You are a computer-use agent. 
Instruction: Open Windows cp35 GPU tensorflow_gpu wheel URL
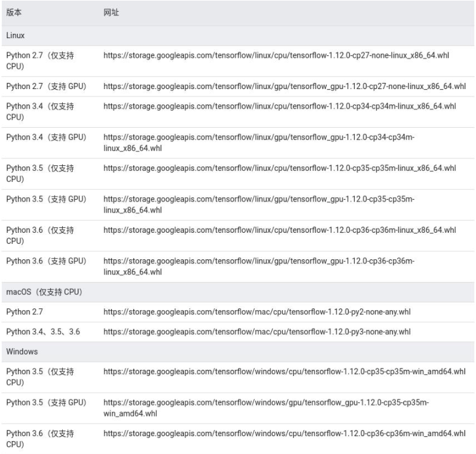coord(266,408)
